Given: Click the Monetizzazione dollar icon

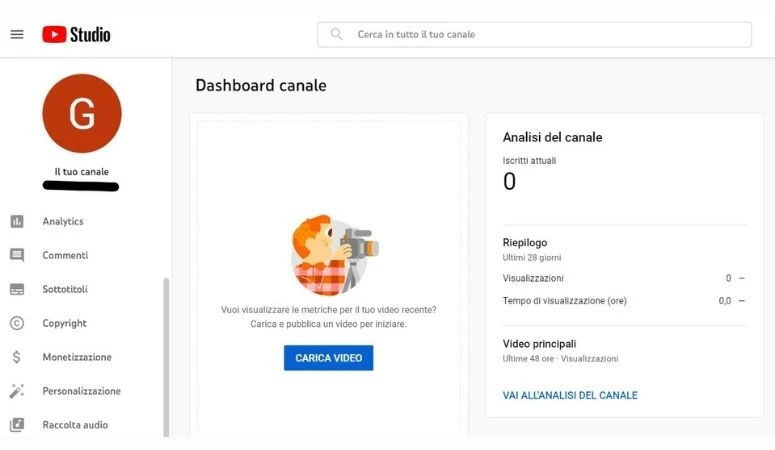Looking at the screenshot, I should click(17, 357).
